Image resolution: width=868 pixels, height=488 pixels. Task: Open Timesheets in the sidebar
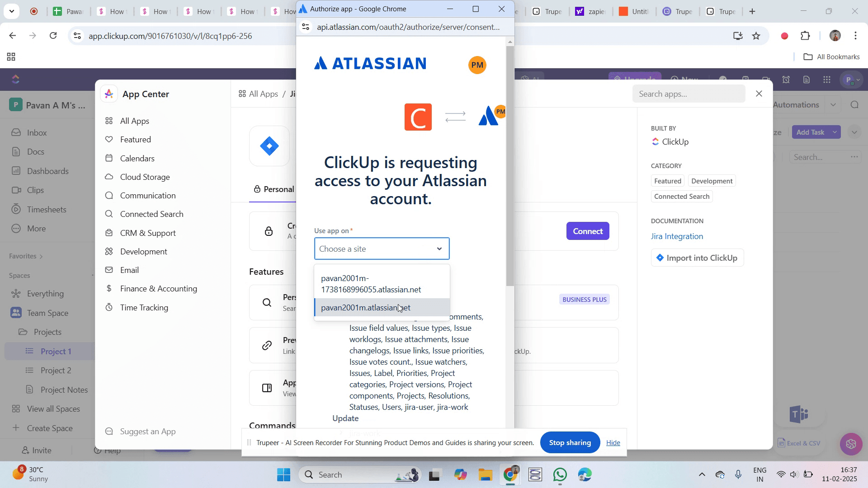click(x=47, y=210)
